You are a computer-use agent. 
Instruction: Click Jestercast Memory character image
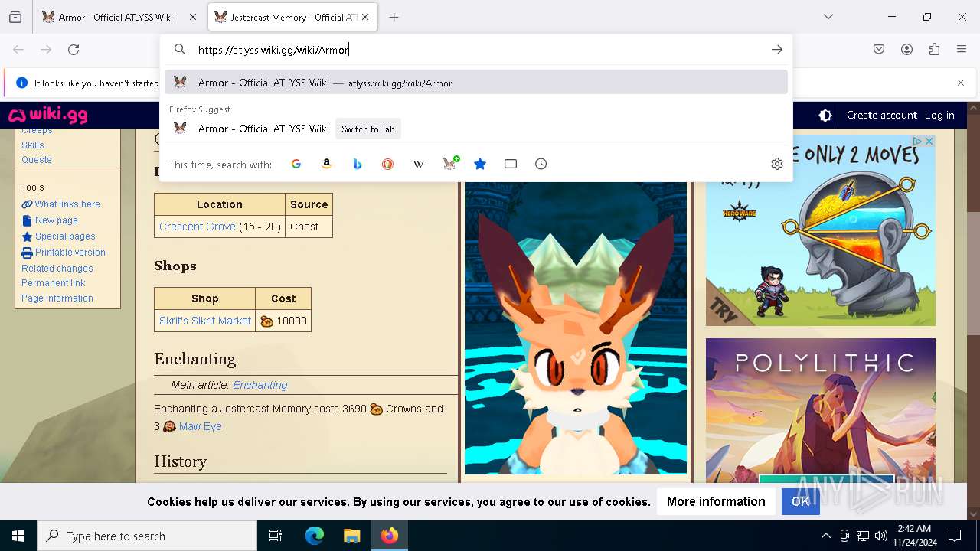point(576,328)
